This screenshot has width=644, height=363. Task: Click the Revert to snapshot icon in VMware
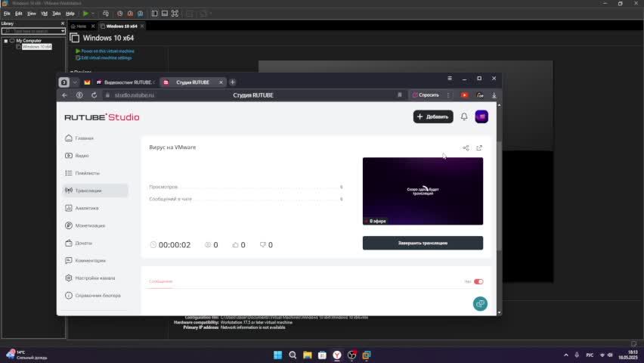pyautogui.click(x=130, y=14)
